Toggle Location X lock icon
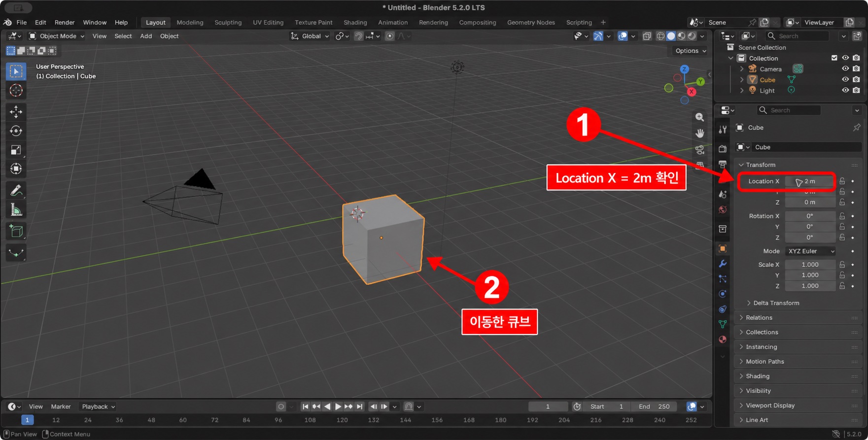868x440 pixels. click(x=842, y=181)
